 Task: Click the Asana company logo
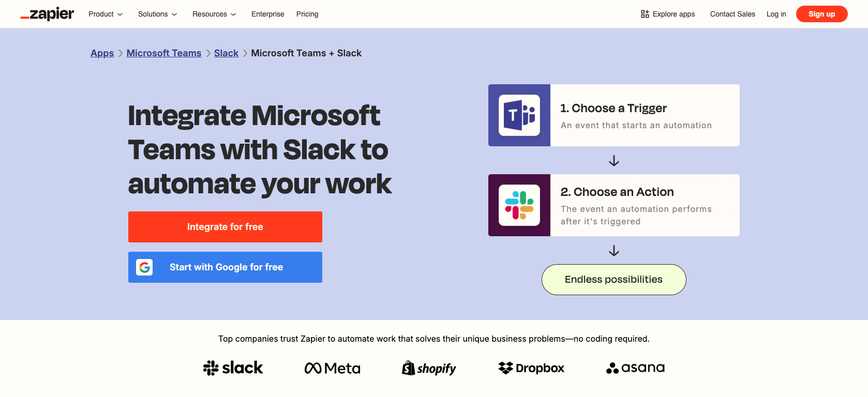pyautogui.click(x=635, y=368)
